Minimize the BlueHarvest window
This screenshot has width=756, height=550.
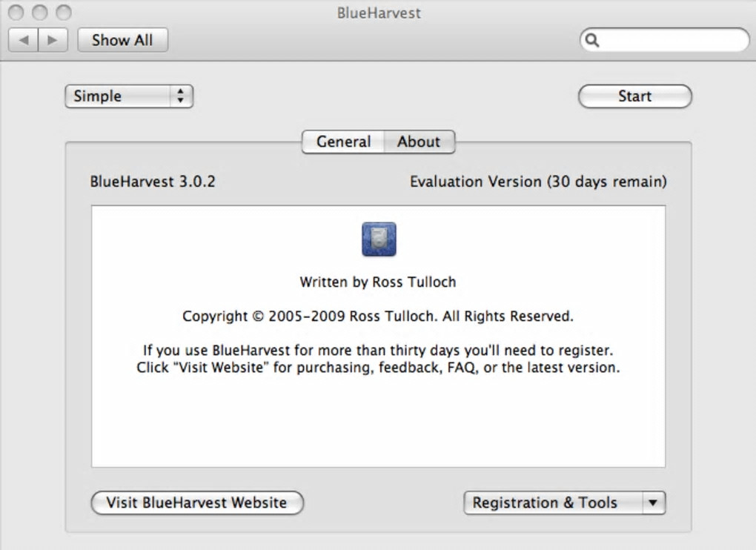pos(39,13)
